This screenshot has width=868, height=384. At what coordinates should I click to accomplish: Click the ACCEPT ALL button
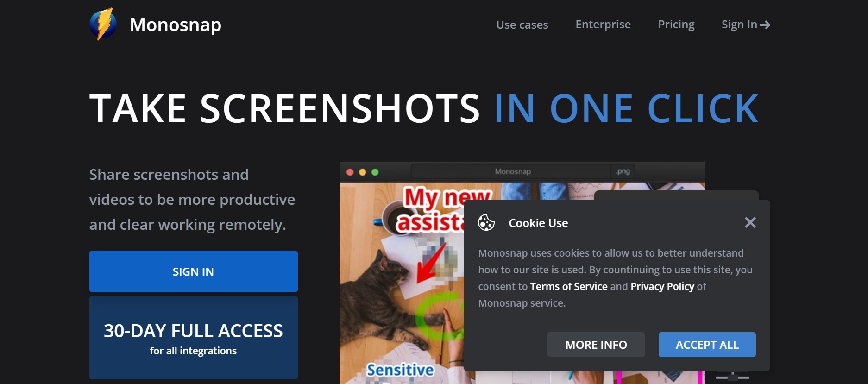(x=707, y=345)
